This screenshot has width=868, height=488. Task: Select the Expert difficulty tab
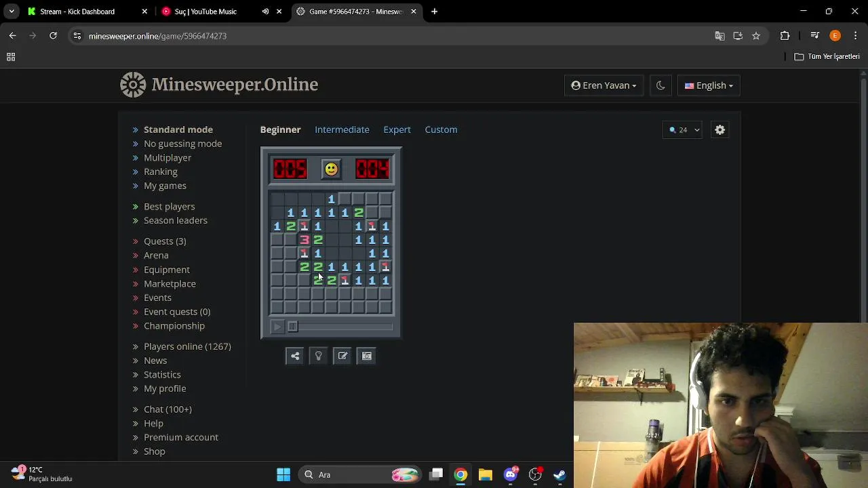397,129
